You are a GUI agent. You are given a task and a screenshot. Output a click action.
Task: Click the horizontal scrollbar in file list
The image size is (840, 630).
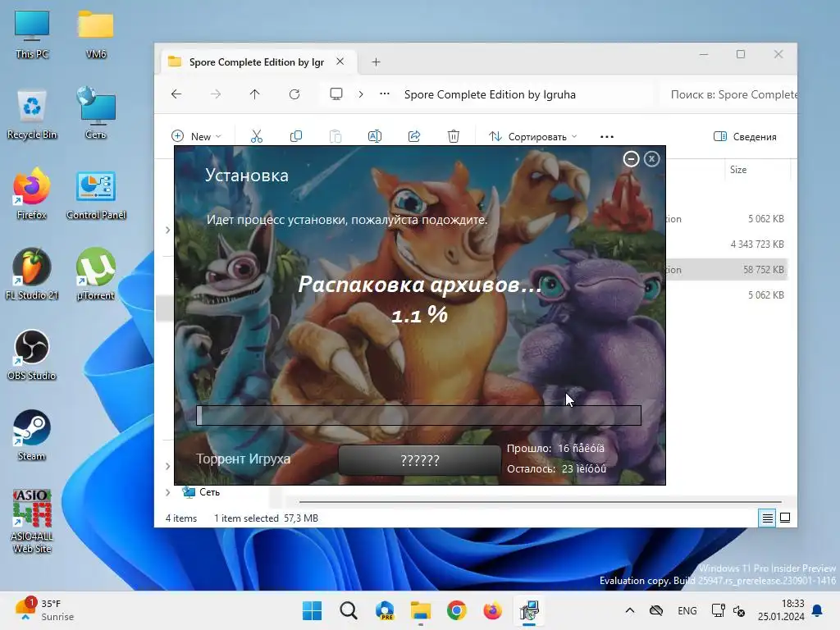click(540, 502)
